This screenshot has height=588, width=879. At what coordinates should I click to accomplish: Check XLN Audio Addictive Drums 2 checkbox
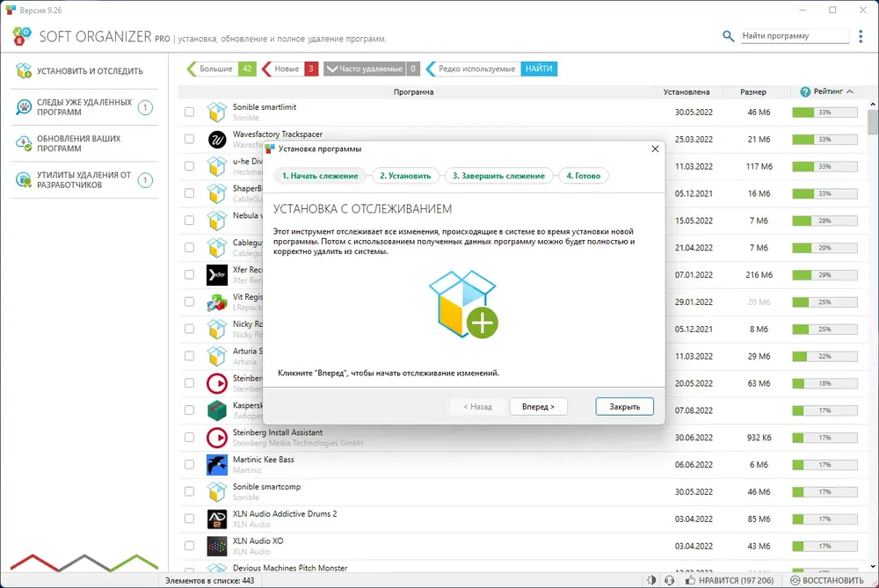click(190, 519)
